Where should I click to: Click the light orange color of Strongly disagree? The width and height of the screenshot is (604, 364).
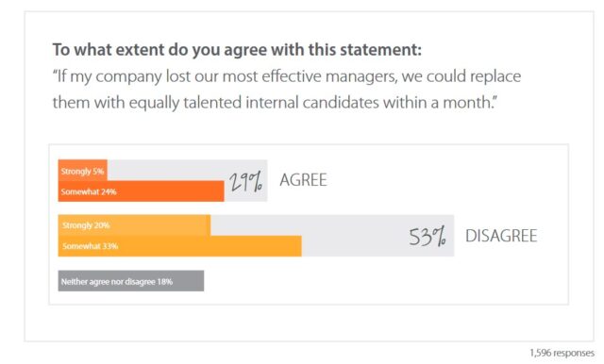(x=159, y=225)
